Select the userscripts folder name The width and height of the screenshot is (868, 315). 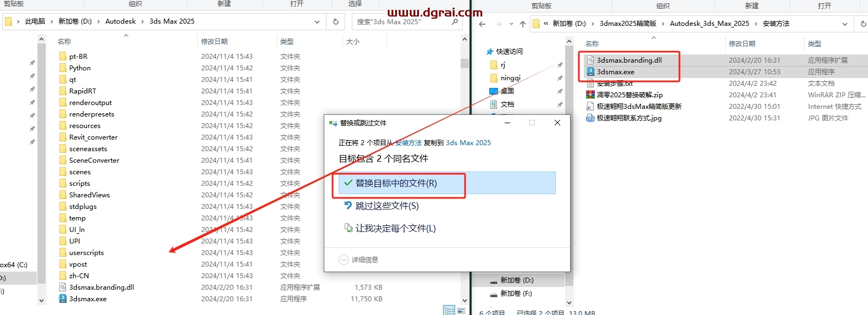point(86,252)
